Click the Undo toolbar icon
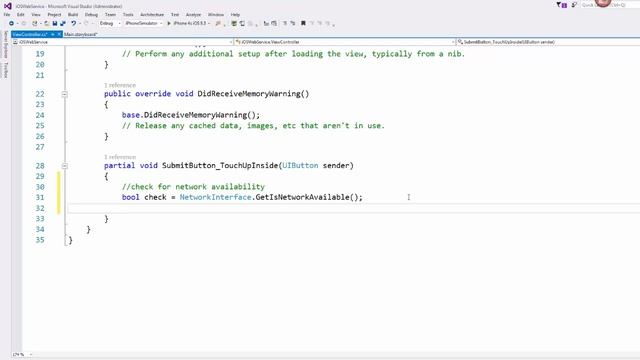The image size is (640, 360). coord(73,23)
